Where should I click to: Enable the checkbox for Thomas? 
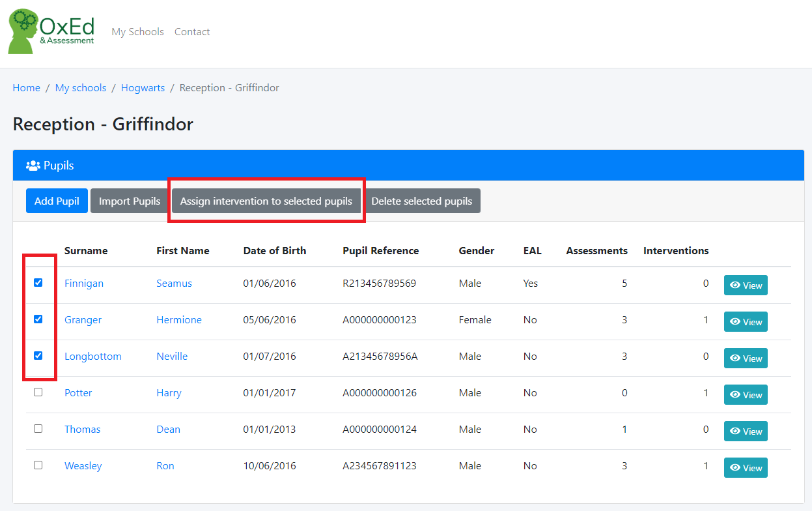pyautogui.click(x=38, y=429)
